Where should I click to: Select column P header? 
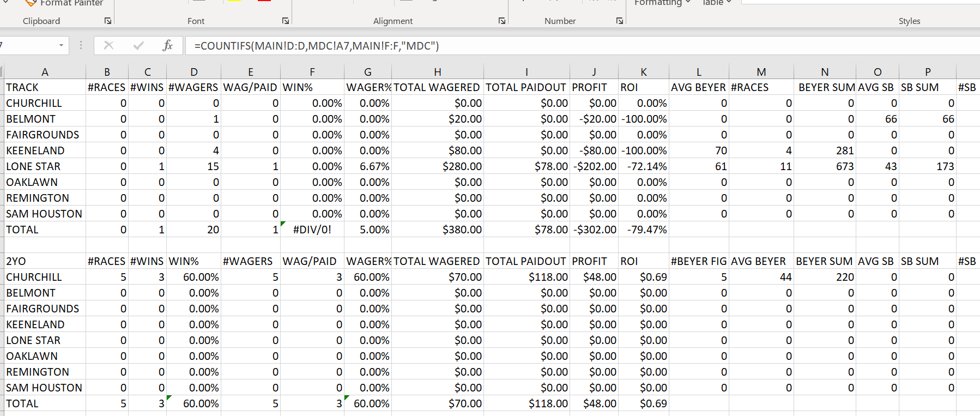pyautogui.click(x=928, y=72)
